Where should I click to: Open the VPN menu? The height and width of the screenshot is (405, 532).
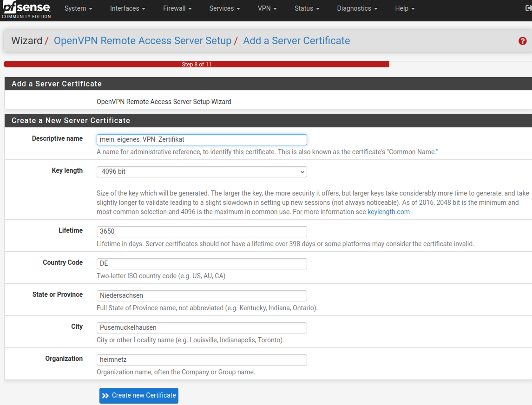[x=267, y=8]
